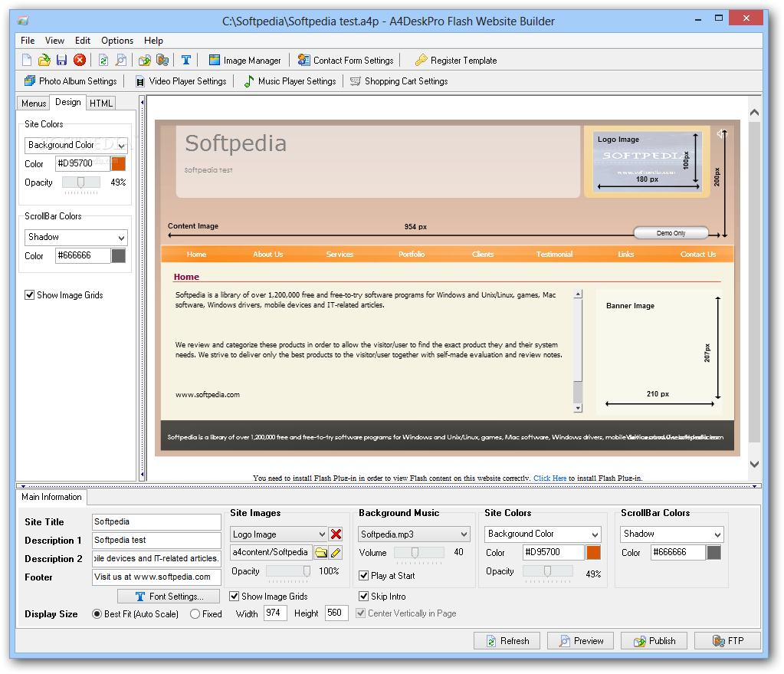
Task: Click the Refresh button at bottom
Action: tap(507, 641)
